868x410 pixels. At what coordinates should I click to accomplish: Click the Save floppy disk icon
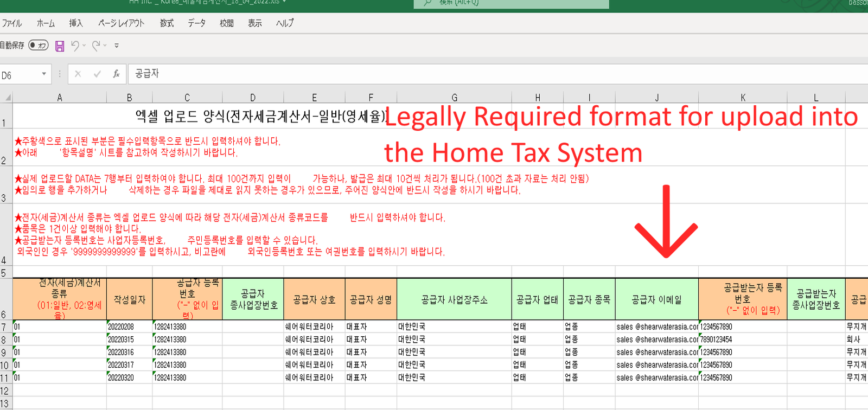point(60,46)
